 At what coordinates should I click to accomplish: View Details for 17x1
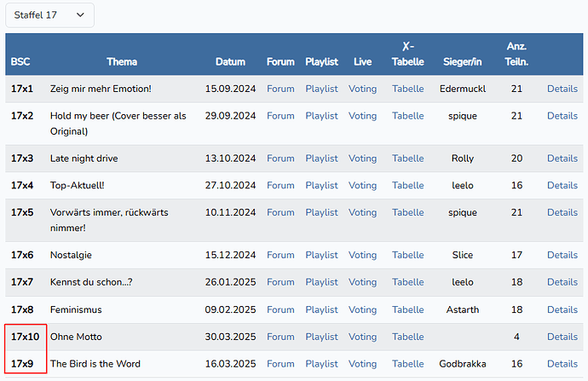point(562,89)
